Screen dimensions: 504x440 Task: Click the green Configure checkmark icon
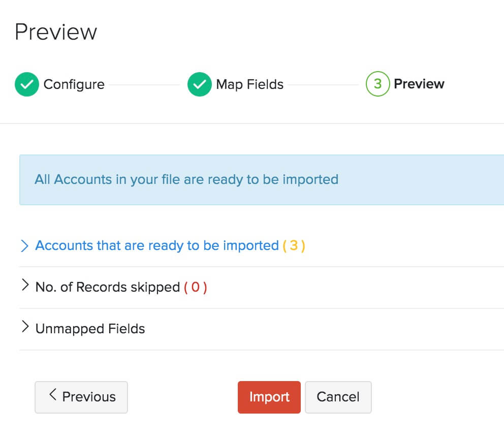pyautogui.click(x=26, y=84)
